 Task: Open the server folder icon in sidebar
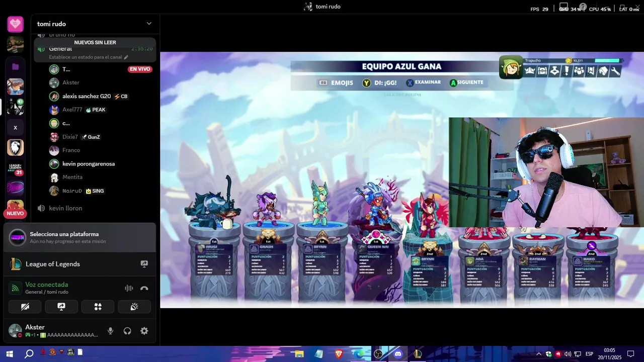pos(15,66)
